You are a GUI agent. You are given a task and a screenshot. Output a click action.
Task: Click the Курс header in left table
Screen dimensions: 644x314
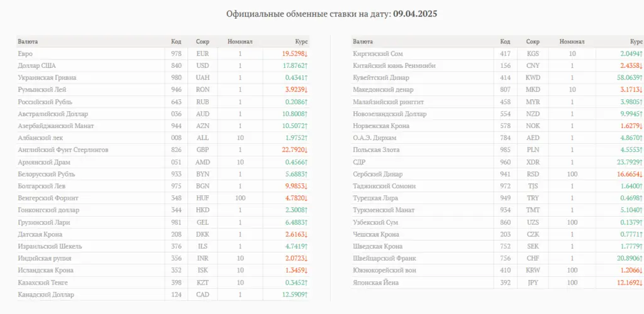click(x=301, y=41)
